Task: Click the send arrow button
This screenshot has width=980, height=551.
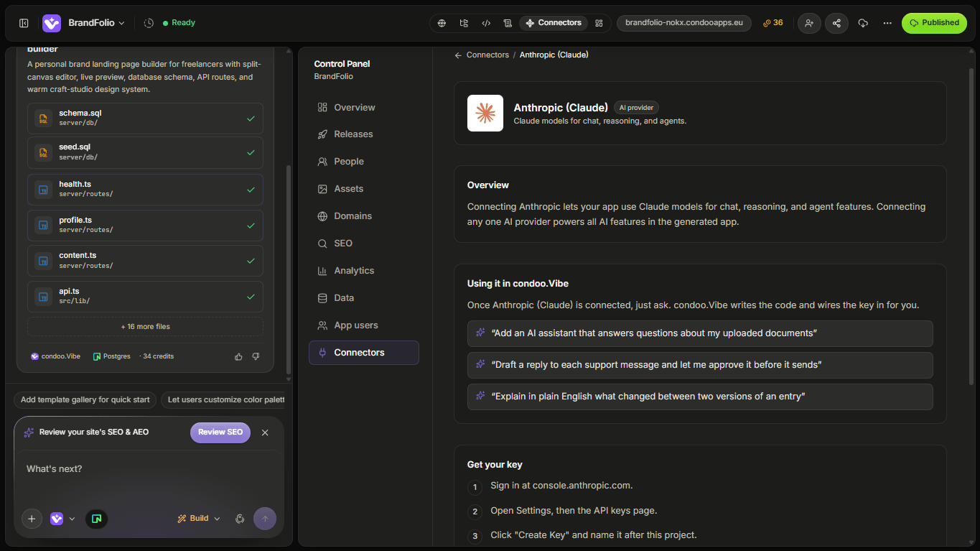Action: (265, 519)
